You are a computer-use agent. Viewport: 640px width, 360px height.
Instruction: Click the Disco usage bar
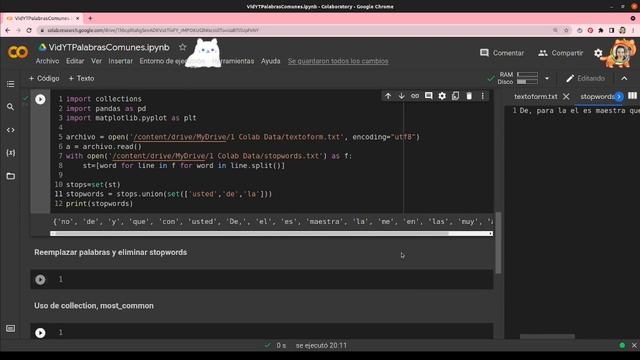point(527,82)
